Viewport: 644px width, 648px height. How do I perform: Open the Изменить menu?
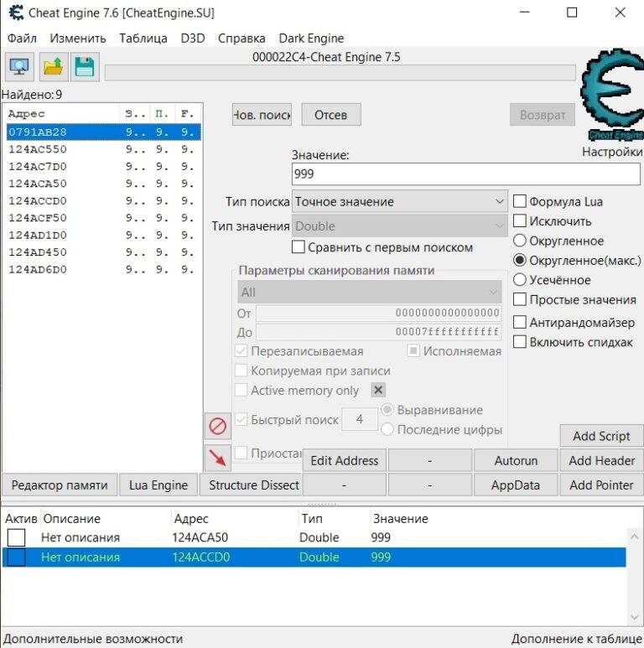(x=78, y=38)
